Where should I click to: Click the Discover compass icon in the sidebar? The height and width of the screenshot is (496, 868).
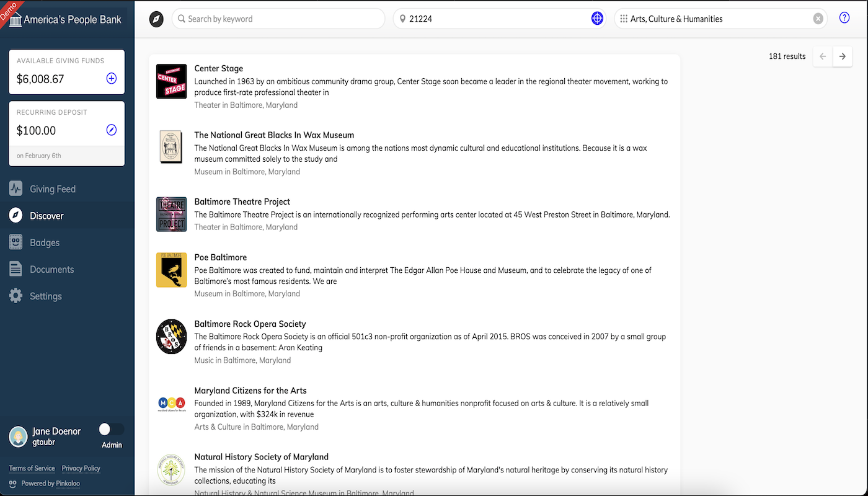[16, 216]
